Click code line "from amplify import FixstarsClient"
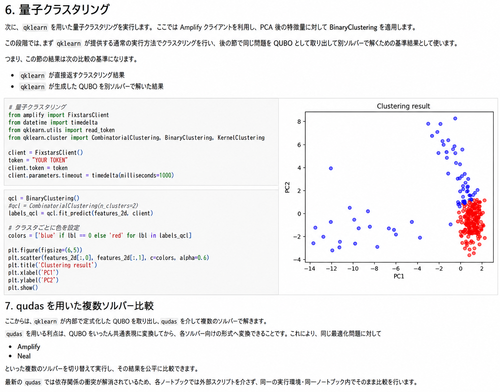500x392 pixels. [x=58, y=115]
